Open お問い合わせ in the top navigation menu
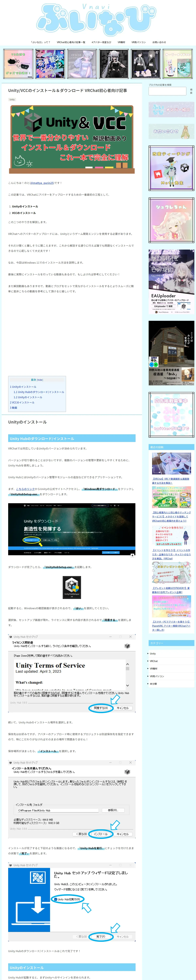196x980 pixels. coord(159,42)
